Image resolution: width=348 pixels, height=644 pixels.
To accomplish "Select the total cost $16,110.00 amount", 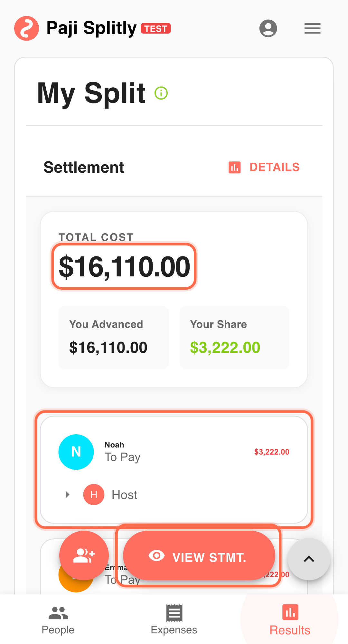I will (x=124, y=267).
